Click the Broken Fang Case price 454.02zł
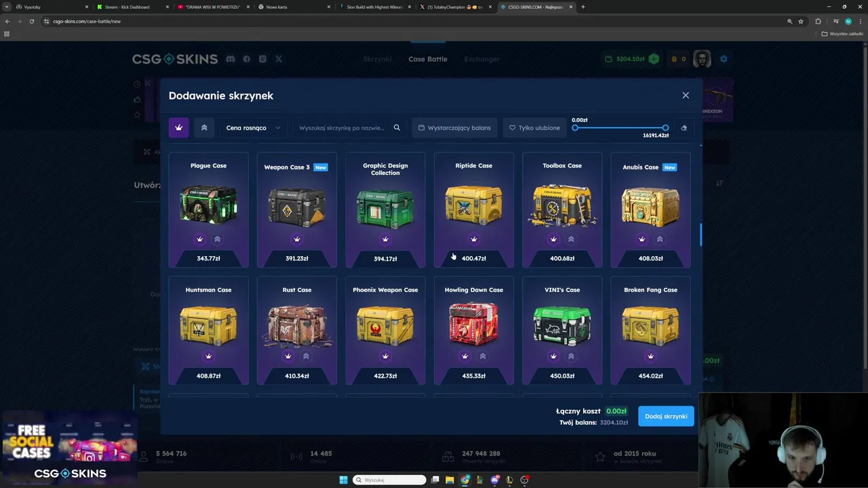This screenshot has height=488, width=868. click(650, 375)
